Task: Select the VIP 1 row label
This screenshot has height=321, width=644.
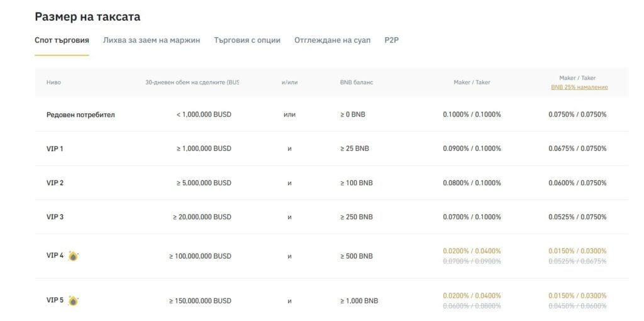Action: (x=55, y=149)
